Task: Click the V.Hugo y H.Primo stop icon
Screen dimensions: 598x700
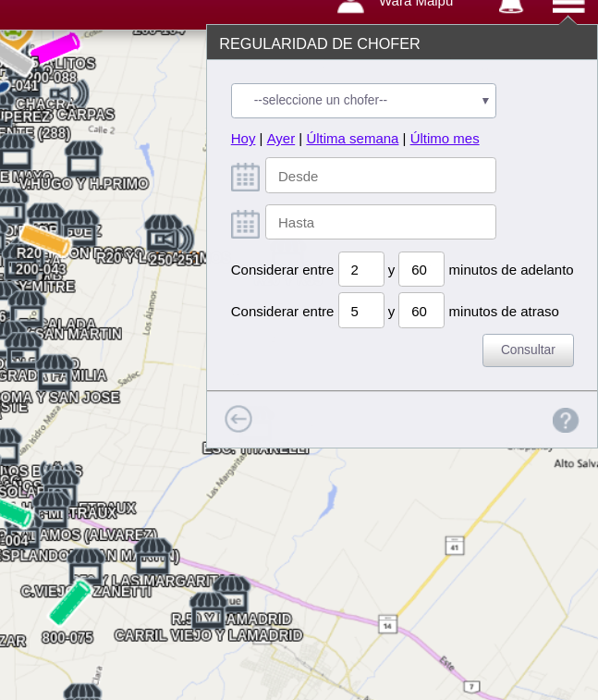Action: pos(83,158)
